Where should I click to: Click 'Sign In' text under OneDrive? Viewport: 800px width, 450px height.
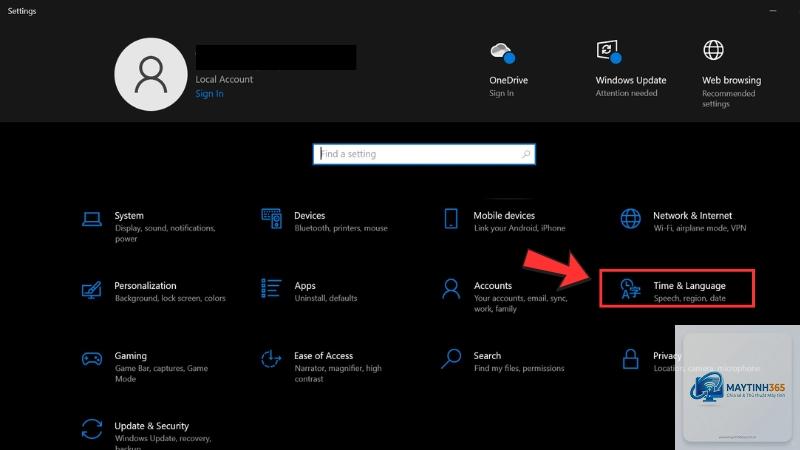coord(501,93)
